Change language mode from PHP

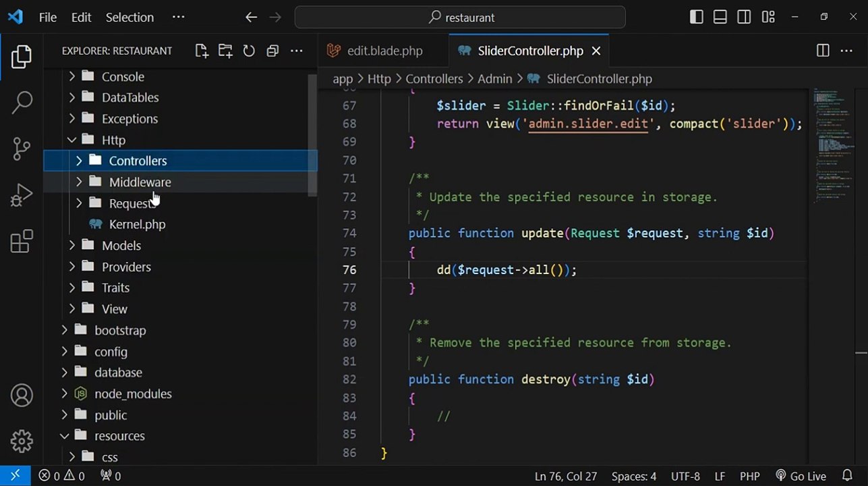[750, 476]
